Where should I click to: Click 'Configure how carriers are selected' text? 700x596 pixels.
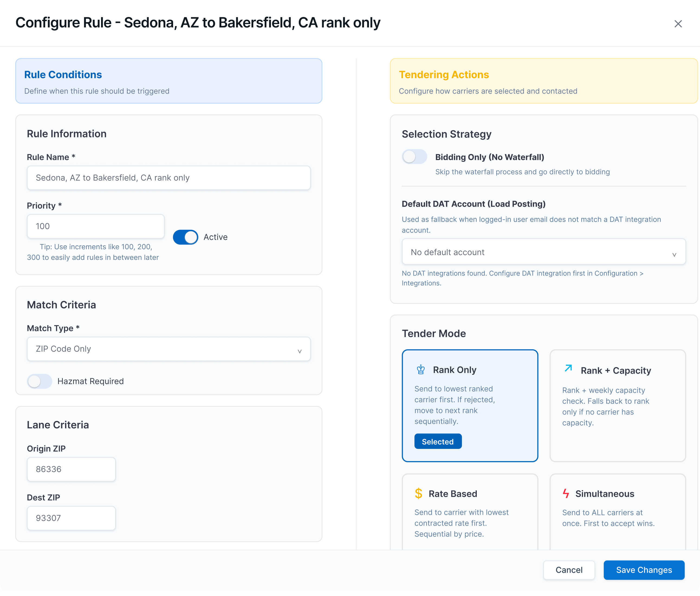pyautogui.click(x=488, y=91)
